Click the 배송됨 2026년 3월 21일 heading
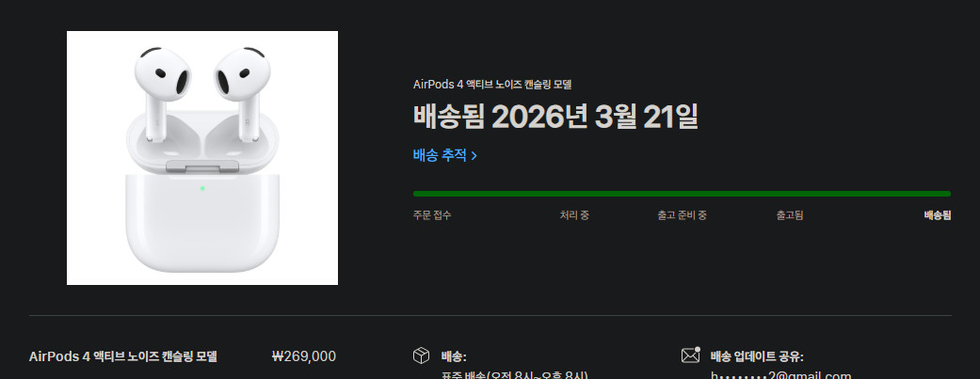 coord(555,117)
